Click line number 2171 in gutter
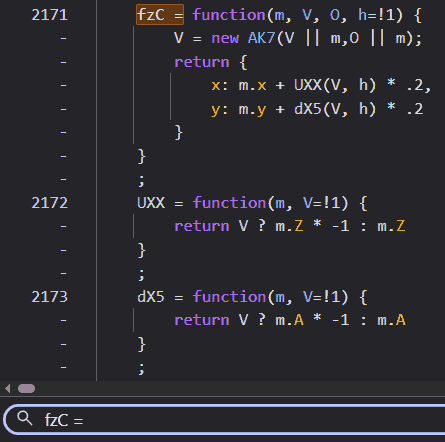The image size is (445, 442). click(x=49, y=15)
